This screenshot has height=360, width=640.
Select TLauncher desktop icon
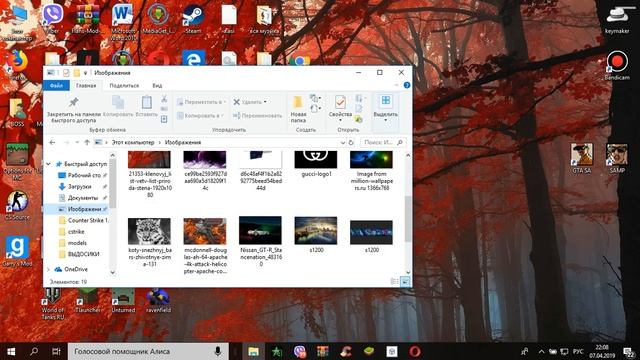[88, 300]
